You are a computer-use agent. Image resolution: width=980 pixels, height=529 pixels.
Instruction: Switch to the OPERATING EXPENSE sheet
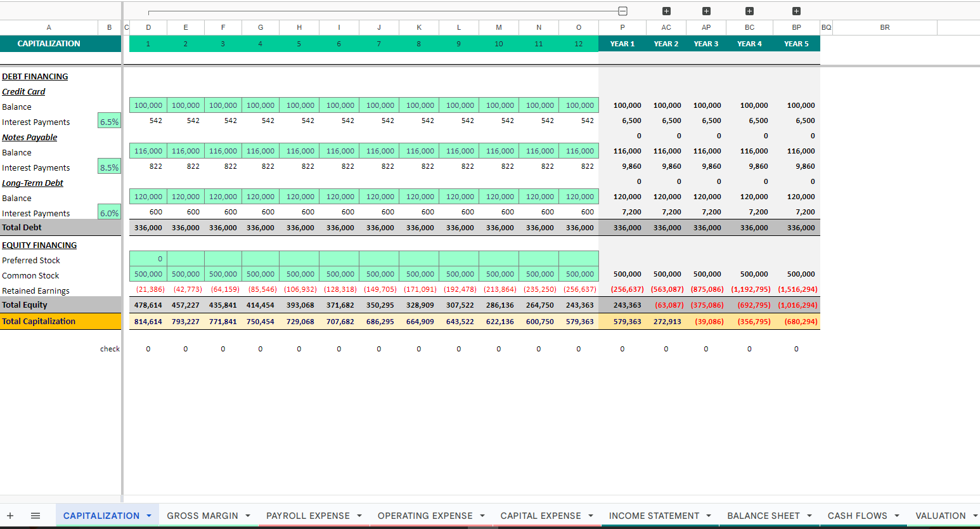pos(425,516)
